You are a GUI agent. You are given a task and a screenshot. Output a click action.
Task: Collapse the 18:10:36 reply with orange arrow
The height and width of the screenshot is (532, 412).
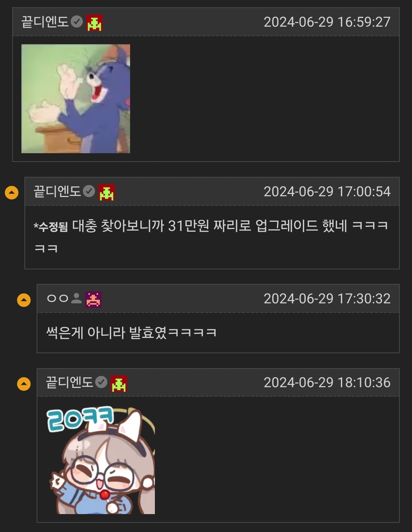coord(24,384)
